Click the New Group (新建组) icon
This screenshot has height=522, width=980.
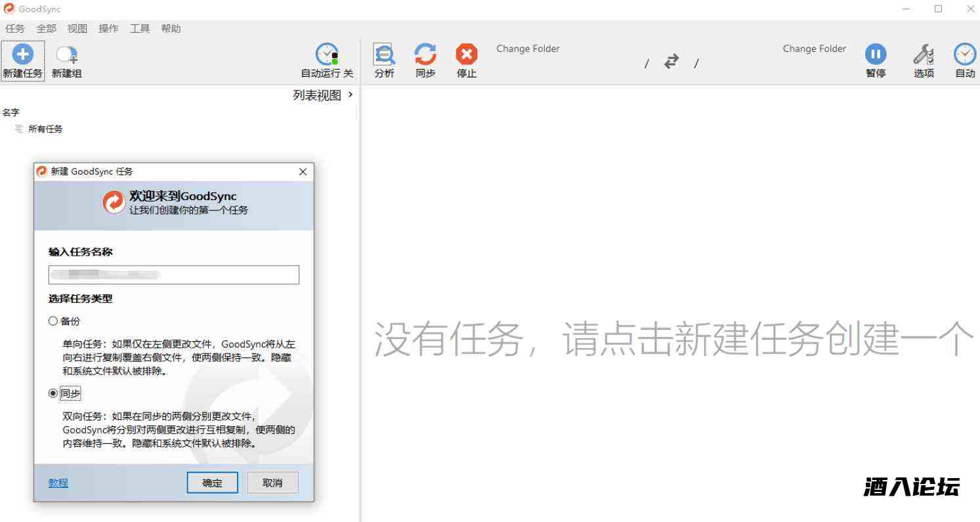tap(66, 55)
